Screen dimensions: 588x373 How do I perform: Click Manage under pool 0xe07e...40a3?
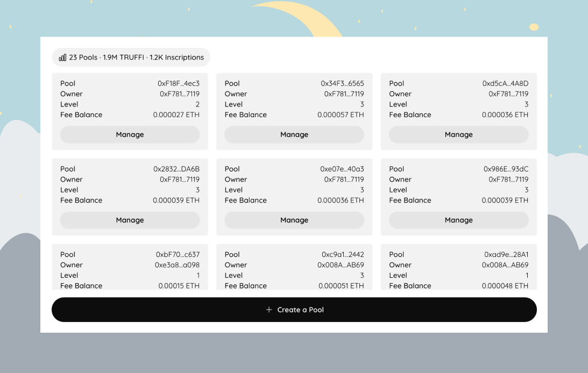tap(294, 220)
